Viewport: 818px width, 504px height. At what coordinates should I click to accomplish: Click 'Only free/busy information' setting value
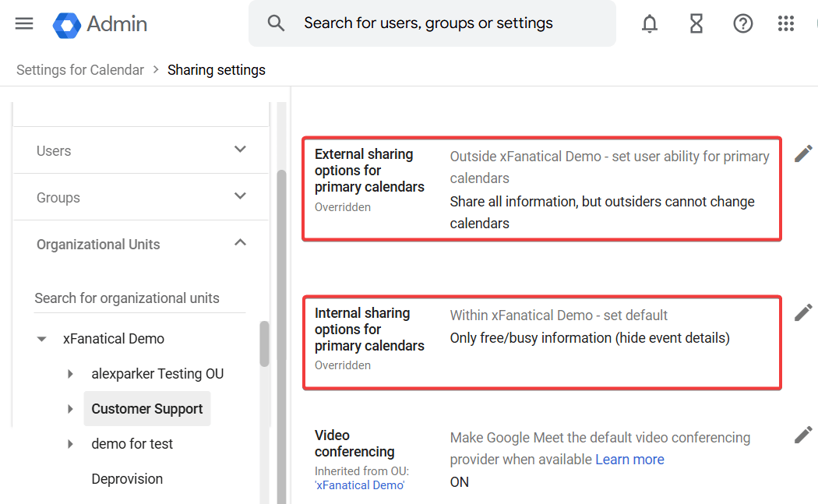coord(590,338)
